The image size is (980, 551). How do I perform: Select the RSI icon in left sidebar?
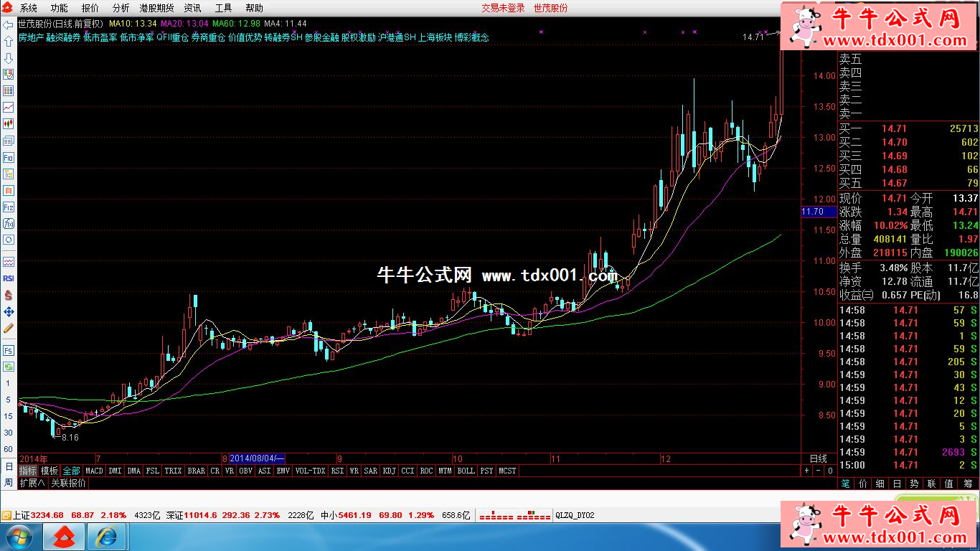[9, 278]
